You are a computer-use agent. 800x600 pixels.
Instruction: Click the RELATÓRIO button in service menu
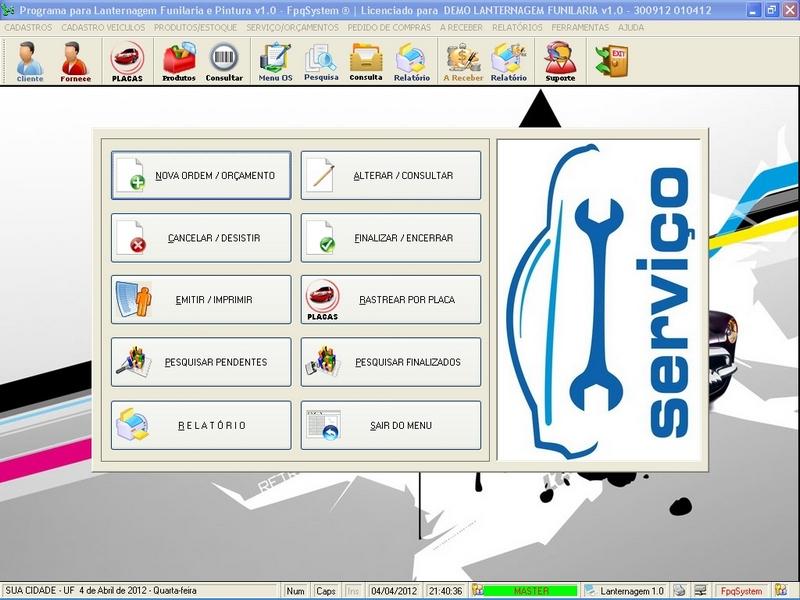pos(201,425)
